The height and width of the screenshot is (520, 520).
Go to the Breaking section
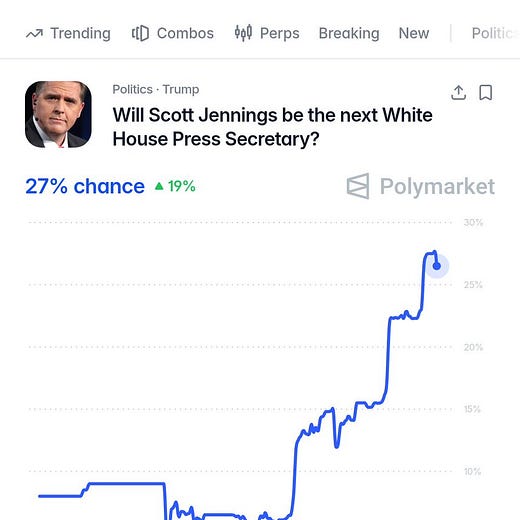[x=349, y=33]
